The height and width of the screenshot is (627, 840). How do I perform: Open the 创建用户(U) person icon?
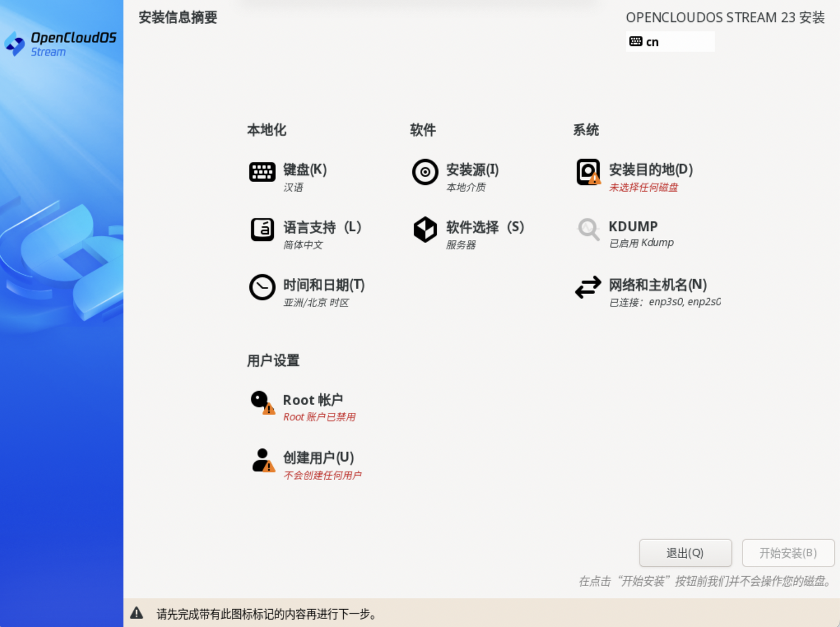click(263, 460)
